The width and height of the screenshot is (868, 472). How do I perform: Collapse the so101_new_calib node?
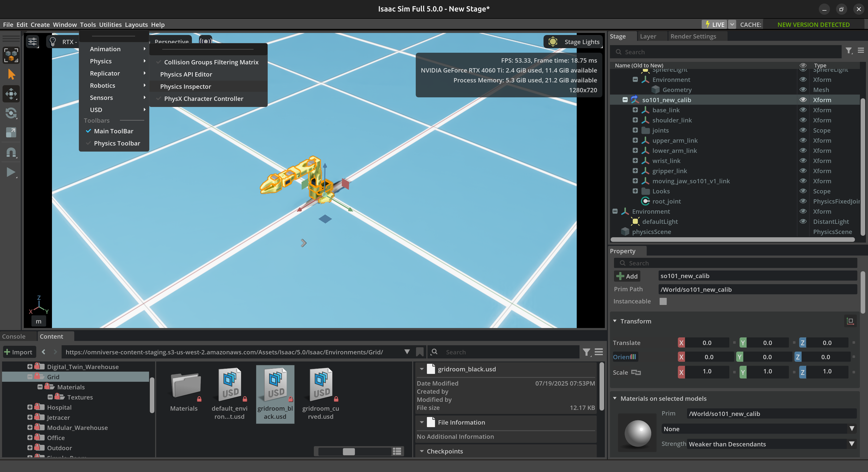click(x=625, y=100)
